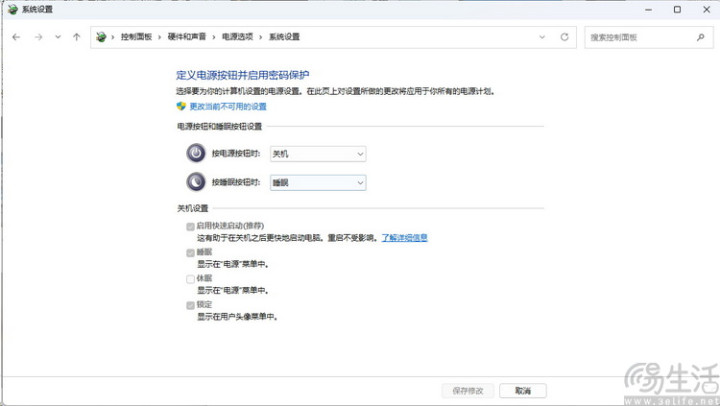Viewport: 720px width, 406px height.
Task: Click the 系统设置 title bar icon
Action: (x=12, y=9)
